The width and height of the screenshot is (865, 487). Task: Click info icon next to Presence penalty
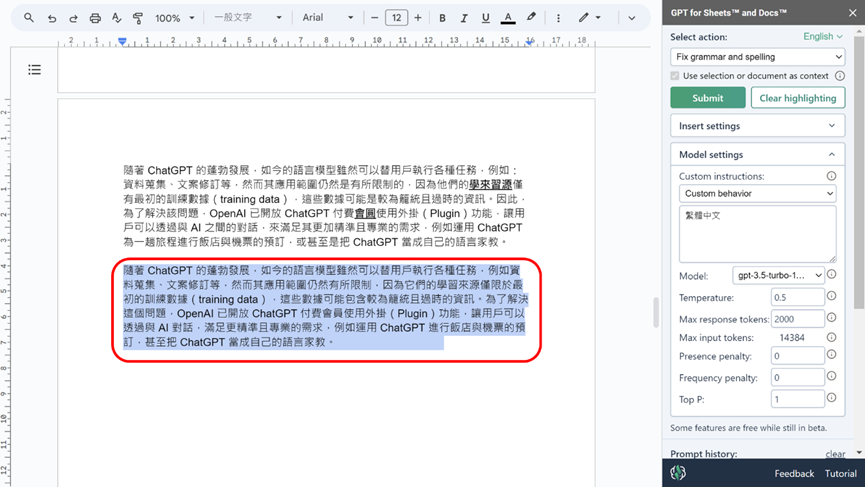click(x=831, y=355)
